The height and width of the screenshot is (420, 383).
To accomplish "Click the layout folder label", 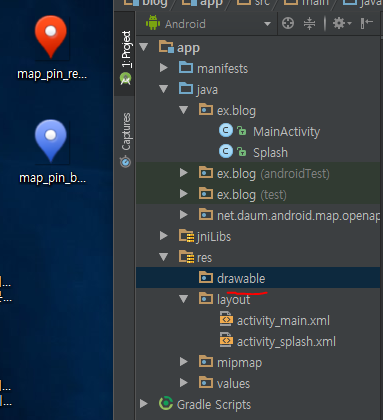I will pyautogui.click(x=233, y=299).
